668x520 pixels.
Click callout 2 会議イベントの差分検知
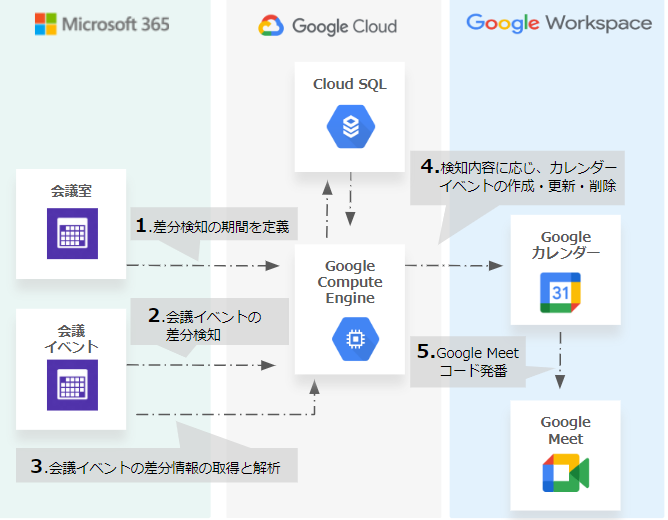point(210,322)
